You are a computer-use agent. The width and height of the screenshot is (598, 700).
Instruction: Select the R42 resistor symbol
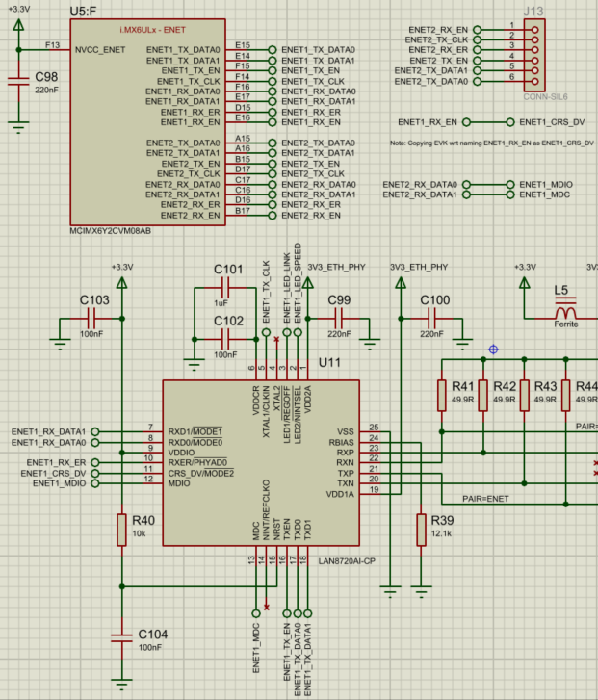click(x=483, y=396)
